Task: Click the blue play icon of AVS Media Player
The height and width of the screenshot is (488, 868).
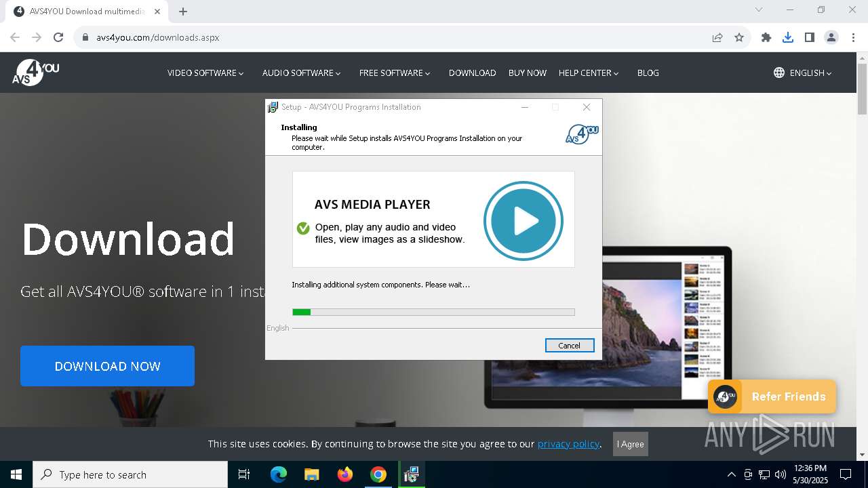Action: [x=524, y=220]
